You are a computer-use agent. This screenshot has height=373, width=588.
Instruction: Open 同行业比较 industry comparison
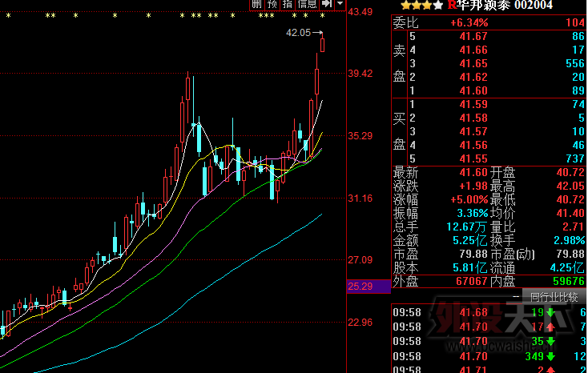(x=554, y=296)
